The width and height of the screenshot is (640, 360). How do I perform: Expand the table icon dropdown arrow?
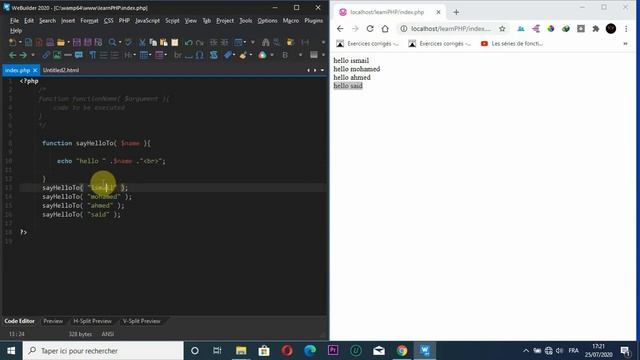(x=150, y=55)
